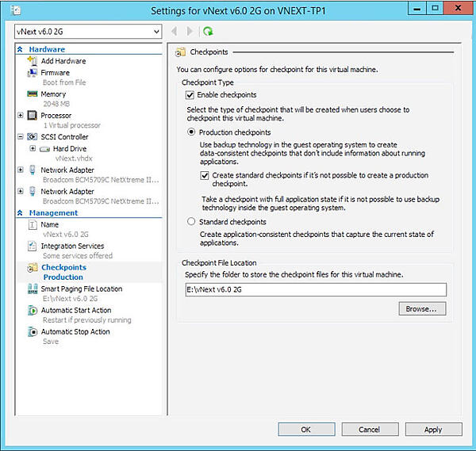
Task: Click the 'Production' label under Checkpoints
Action: [63, 277]
